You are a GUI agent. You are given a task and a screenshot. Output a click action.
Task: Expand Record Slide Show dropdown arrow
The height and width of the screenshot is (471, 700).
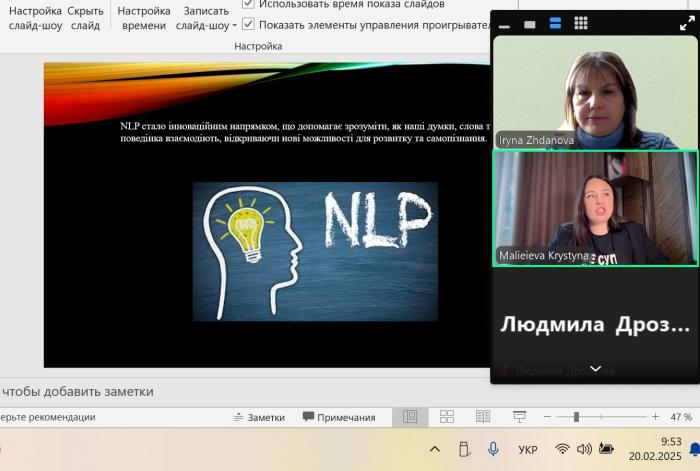pyautogui.click(x=234, y=26)
